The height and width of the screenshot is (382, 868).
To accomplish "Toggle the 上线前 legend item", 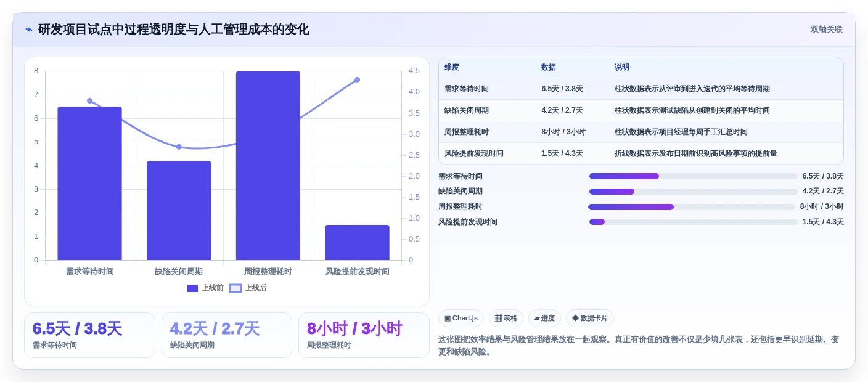I will (x=205, y=288).
